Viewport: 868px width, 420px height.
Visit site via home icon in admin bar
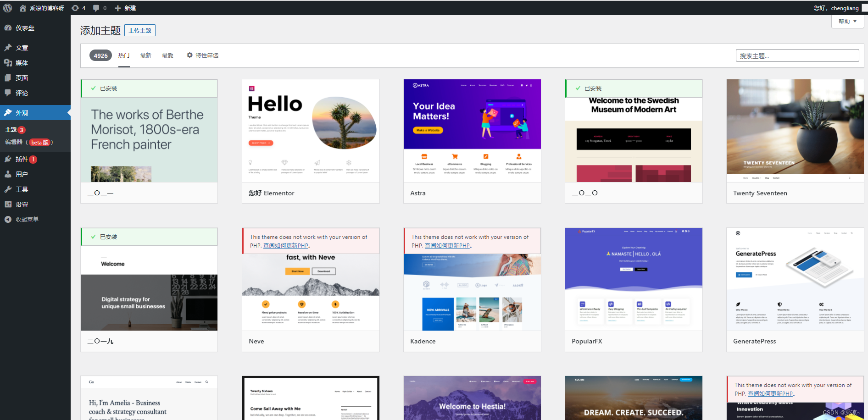[23, 8]
